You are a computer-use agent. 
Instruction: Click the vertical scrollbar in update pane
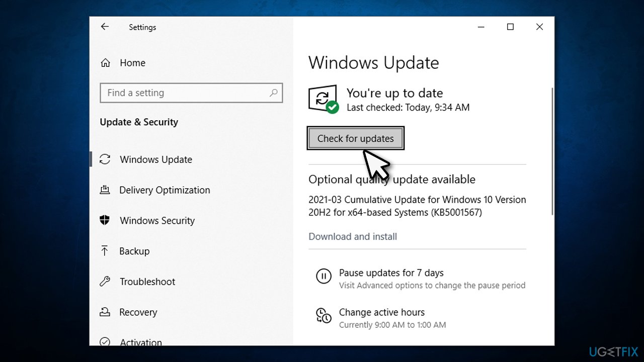pyautogui.click(x=552, y=151)
